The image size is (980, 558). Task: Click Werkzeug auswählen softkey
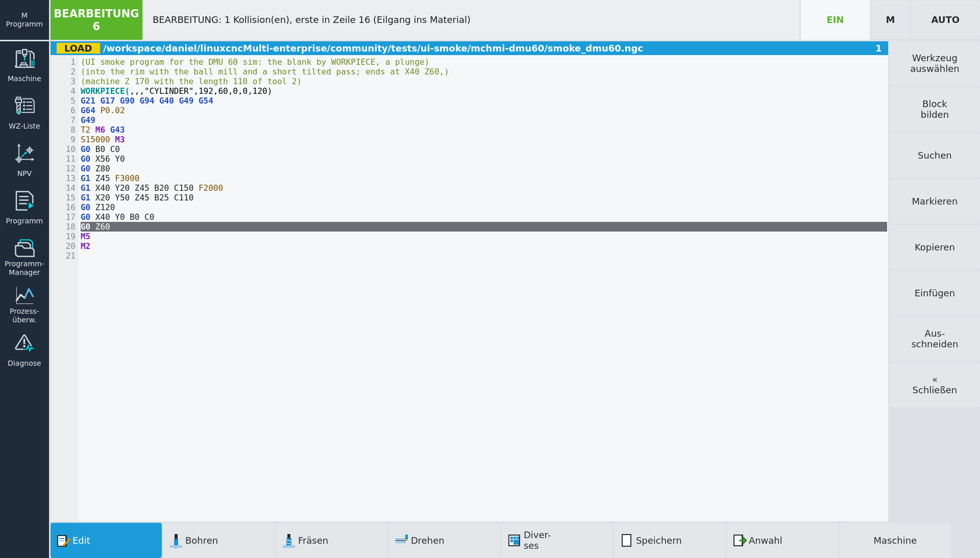click(x=935, y=63)
